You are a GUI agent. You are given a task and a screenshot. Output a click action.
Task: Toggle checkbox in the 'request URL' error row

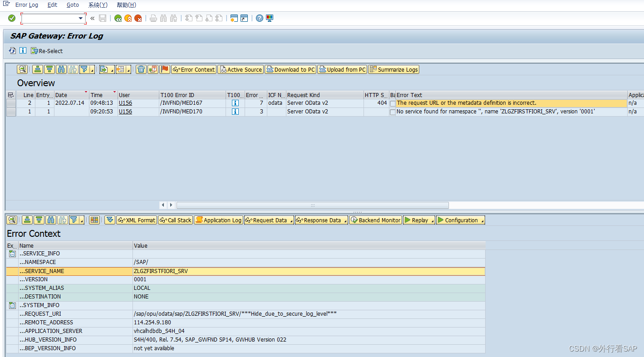click(393, 103)
